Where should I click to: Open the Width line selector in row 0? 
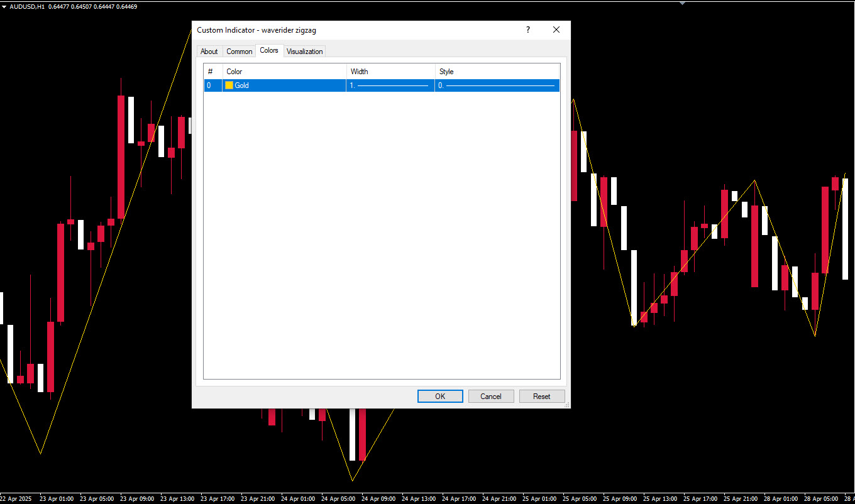[390, 85]
